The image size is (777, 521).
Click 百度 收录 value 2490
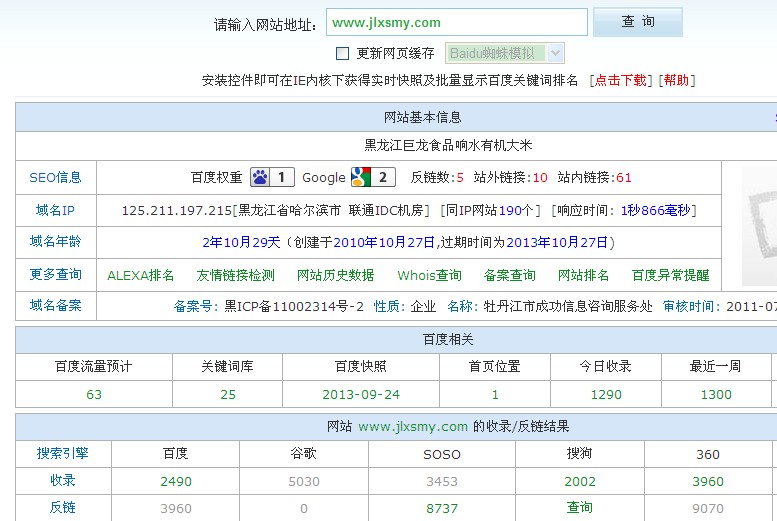coord(176,481)
